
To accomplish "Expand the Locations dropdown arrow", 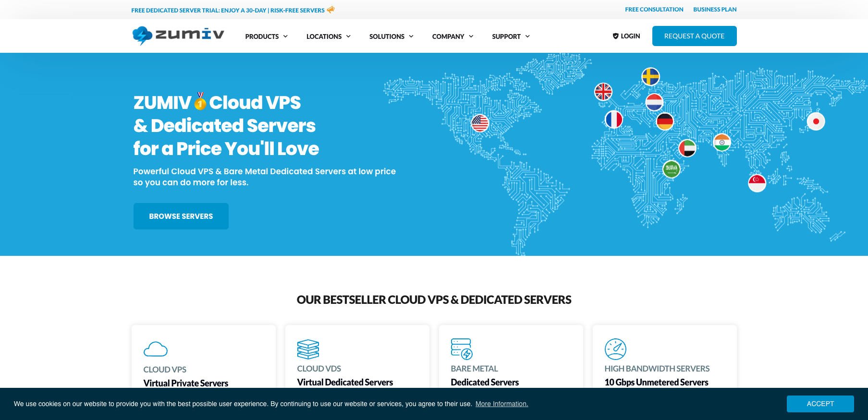I will click(348, 36).
